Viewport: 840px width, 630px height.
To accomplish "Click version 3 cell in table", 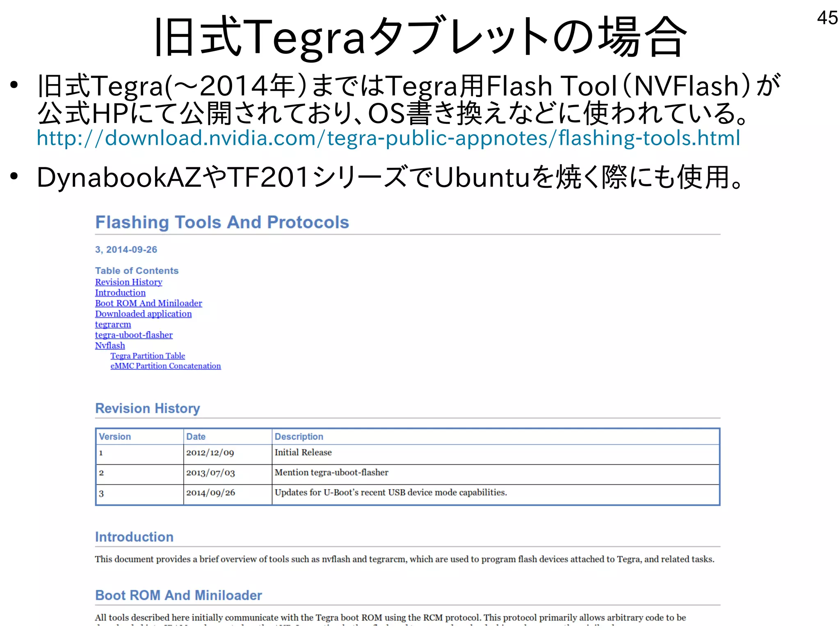I will coord(139,495).
